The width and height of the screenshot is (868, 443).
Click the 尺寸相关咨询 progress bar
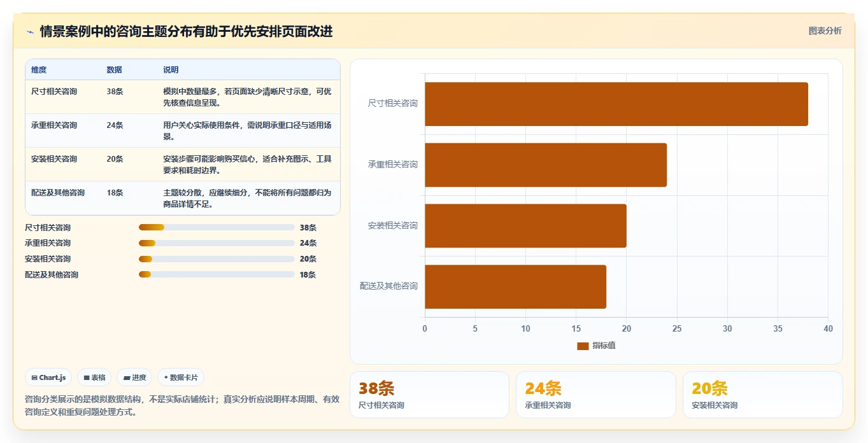[x=217, y=227]
